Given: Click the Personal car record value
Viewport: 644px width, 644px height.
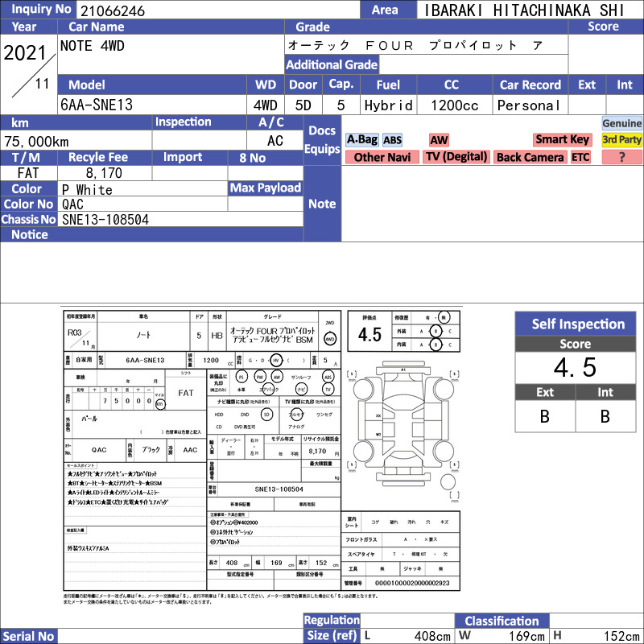Looking at the screenshot, I should tap(529, 105).
